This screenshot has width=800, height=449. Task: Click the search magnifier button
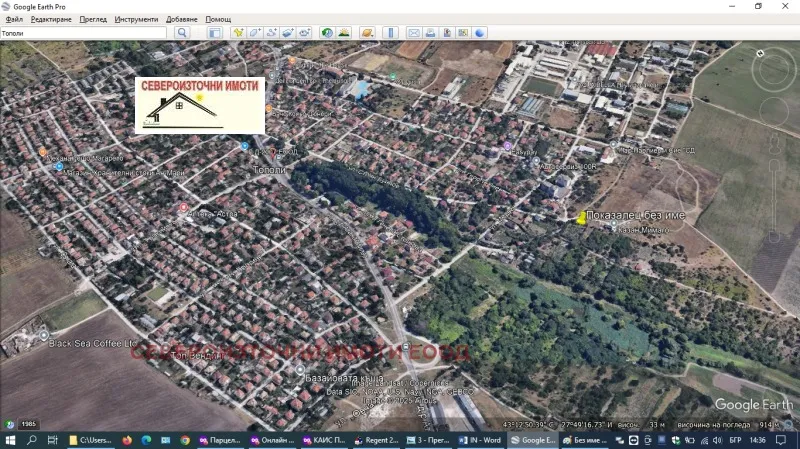coord(182,33)
